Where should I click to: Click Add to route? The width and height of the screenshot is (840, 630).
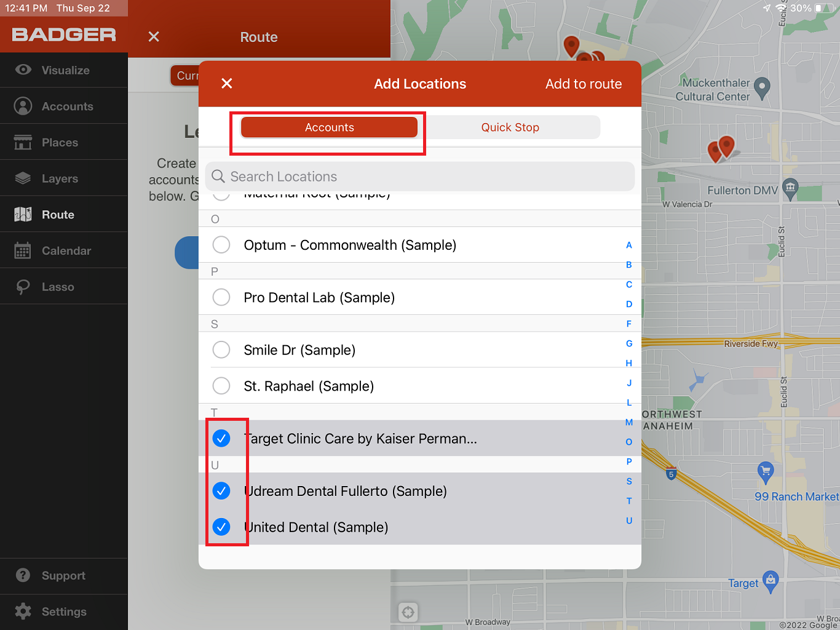pyautogui.click(x=584, y=84)
